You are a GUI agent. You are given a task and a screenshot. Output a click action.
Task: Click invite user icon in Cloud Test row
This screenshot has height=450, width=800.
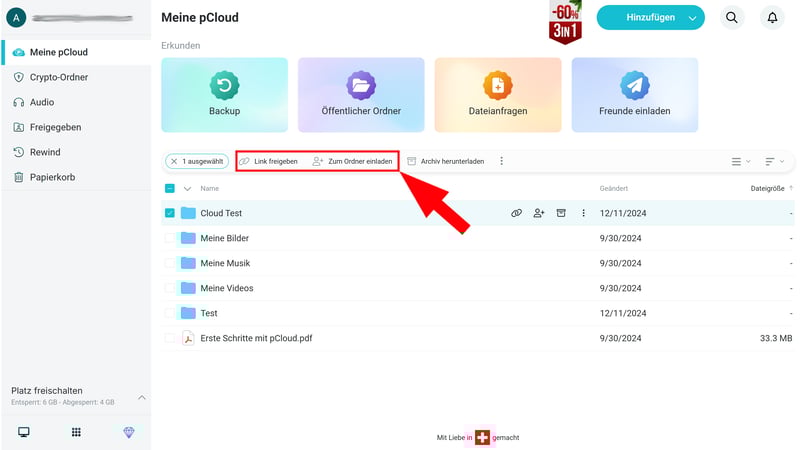pyautogui.click(x=539, y=213)
